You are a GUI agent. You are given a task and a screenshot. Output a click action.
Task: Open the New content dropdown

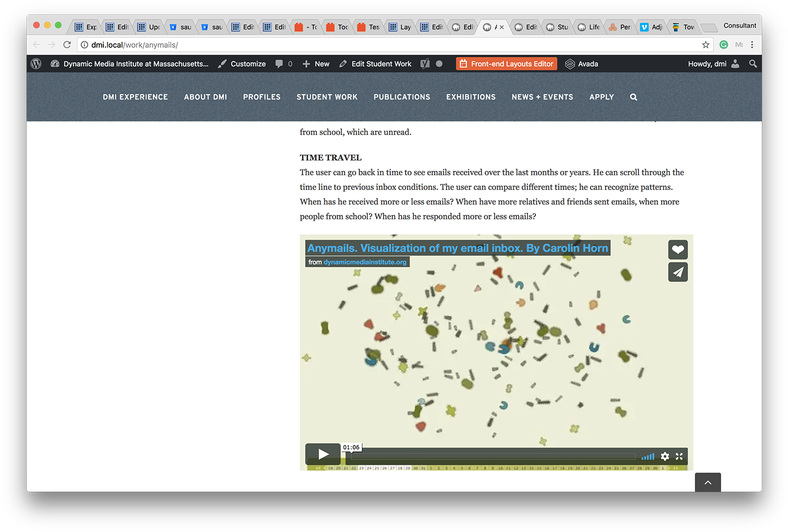pos(316,64)
